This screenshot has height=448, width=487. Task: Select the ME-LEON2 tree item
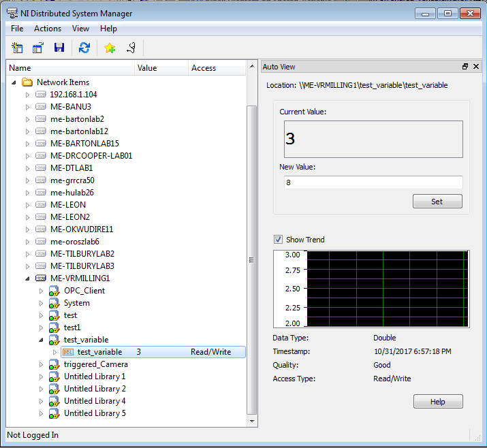70,217
